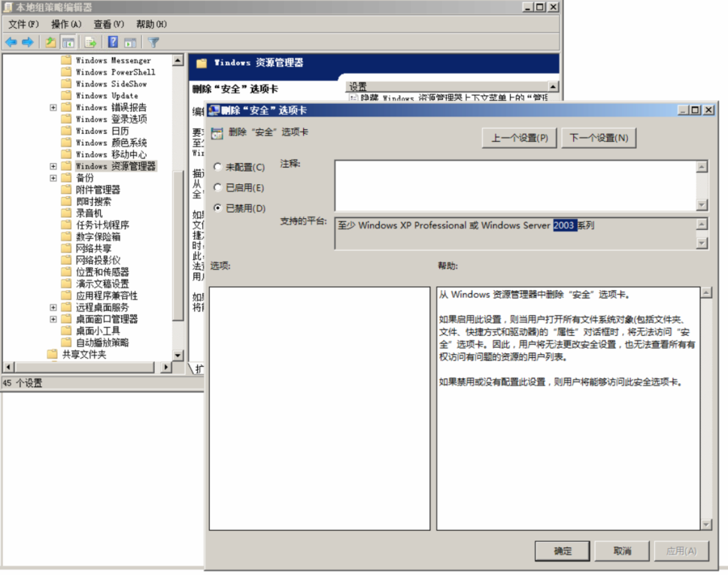Click the Show/Hide action pane icon

(x=130, y=42)
